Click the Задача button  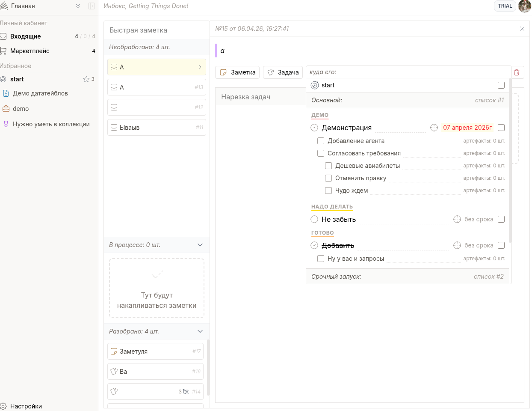pyautogui.click(x=283, y=72)
